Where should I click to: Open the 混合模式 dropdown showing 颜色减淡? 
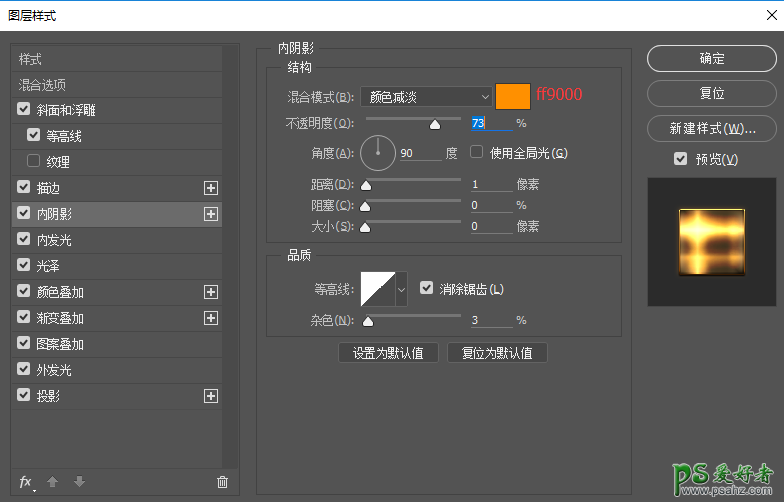click(x=426, y=97)
